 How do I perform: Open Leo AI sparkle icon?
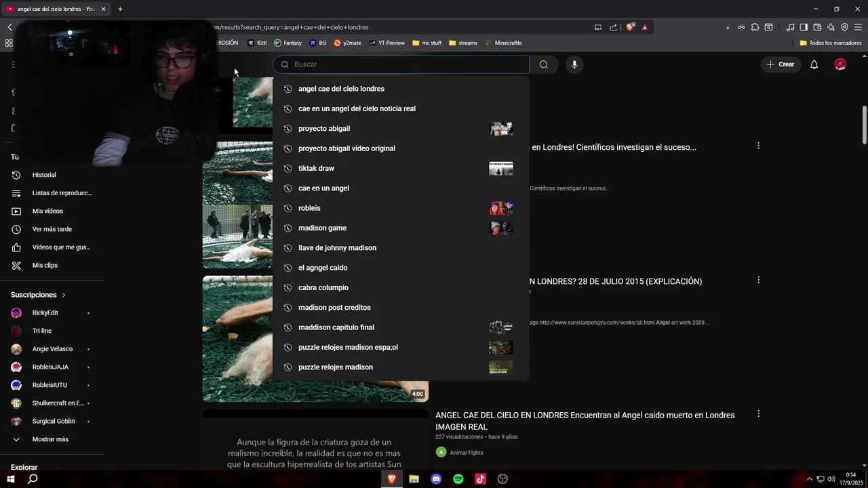(x=831, y=27)
